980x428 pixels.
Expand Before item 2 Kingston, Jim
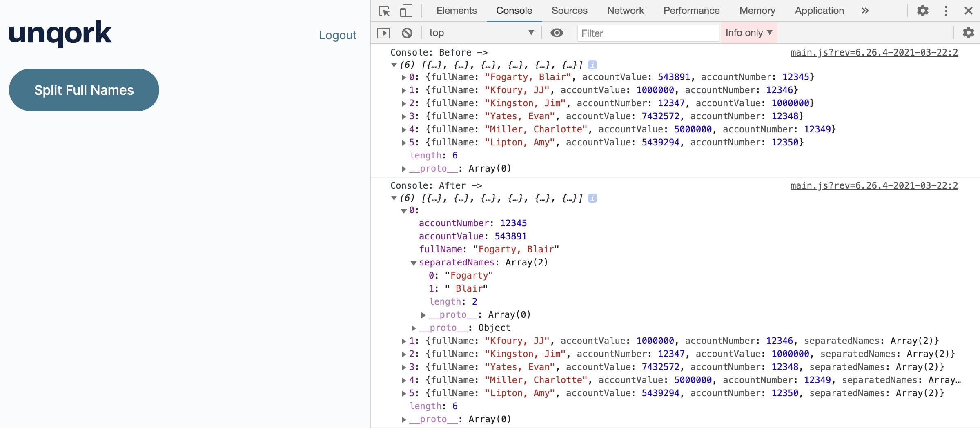403,103
